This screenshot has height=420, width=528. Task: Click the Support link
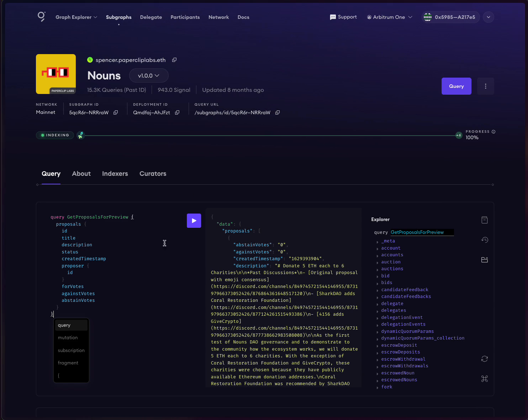343,17
